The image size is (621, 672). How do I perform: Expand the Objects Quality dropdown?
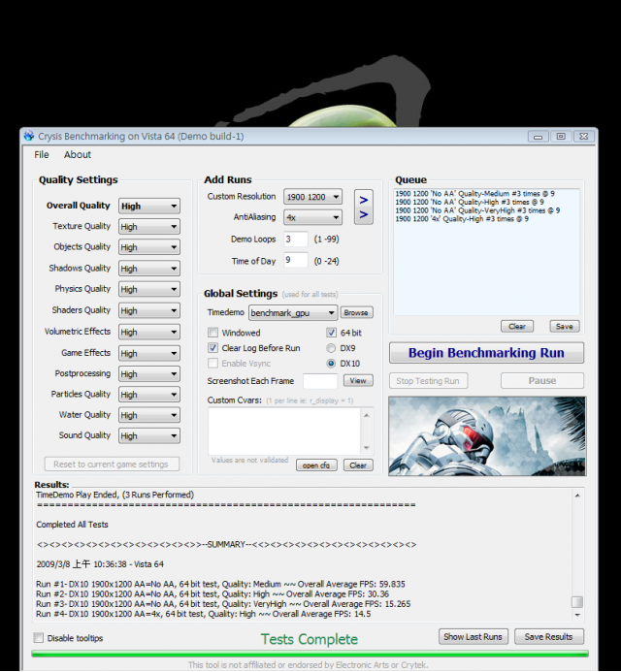coord(149,247)
